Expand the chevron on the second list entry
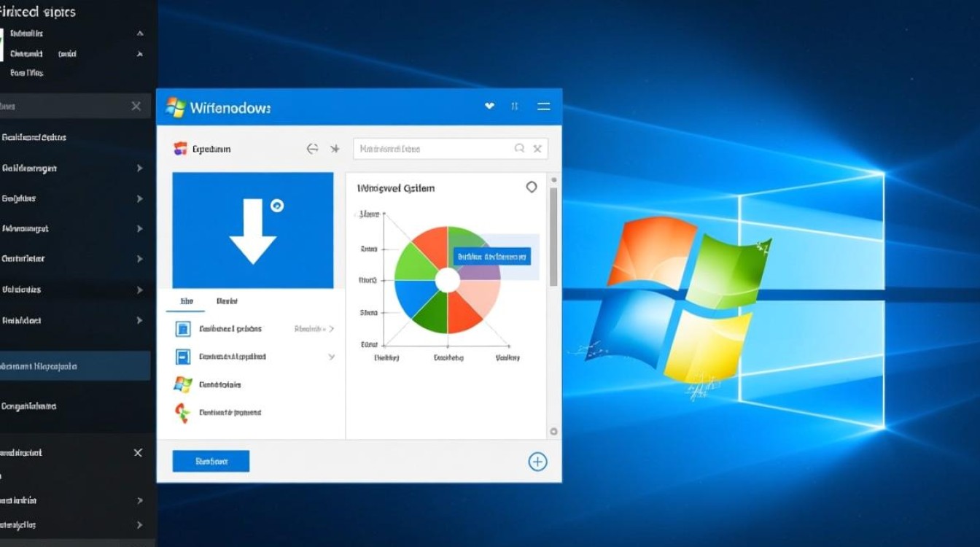 (332, 356)
